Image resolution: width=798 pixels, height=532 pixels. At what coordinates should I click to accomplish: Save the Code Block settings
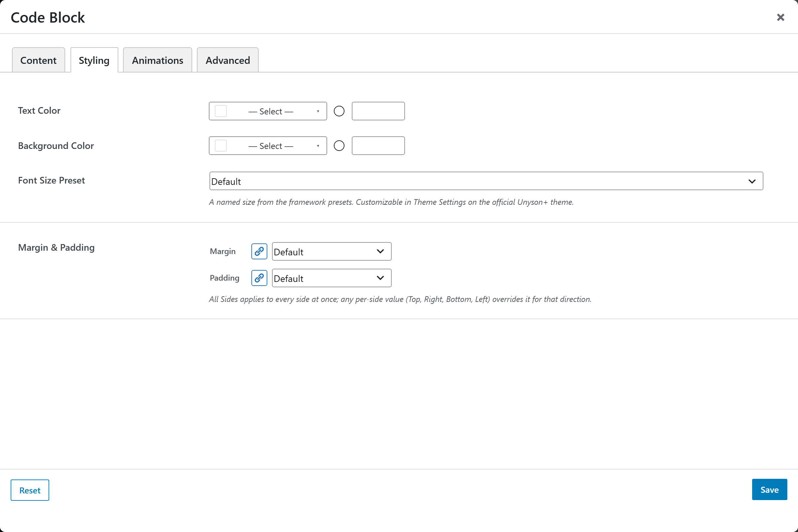pos(769,489)
